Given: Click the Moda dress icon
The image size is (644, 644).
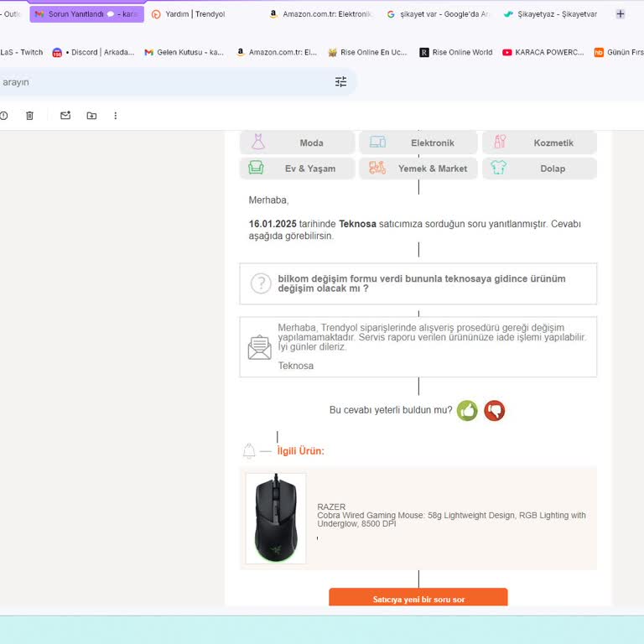Looking at the screenshot, I should point(258,142).
